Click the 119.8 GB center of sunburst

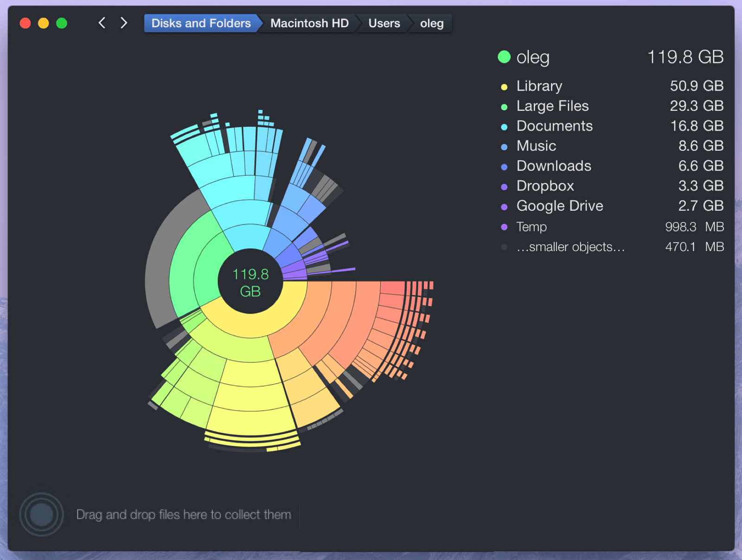coord(250,282)
